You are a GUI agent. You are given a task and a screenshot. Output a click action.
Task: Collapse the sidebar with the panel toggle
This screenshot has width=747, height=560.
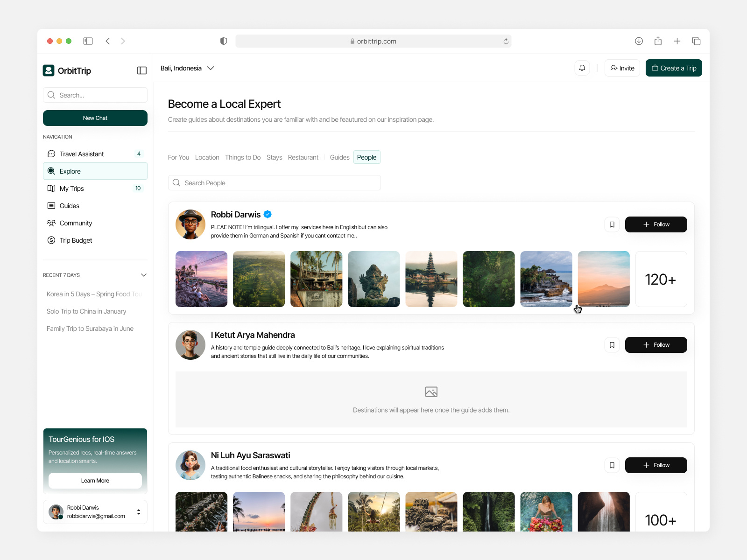pos(141,70)
